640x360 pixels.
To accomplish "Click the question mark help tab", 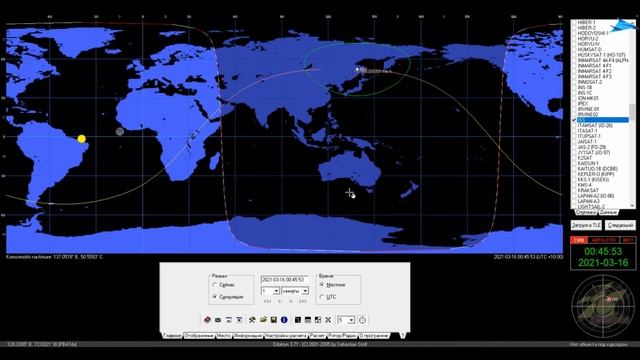I will point(403,336).
